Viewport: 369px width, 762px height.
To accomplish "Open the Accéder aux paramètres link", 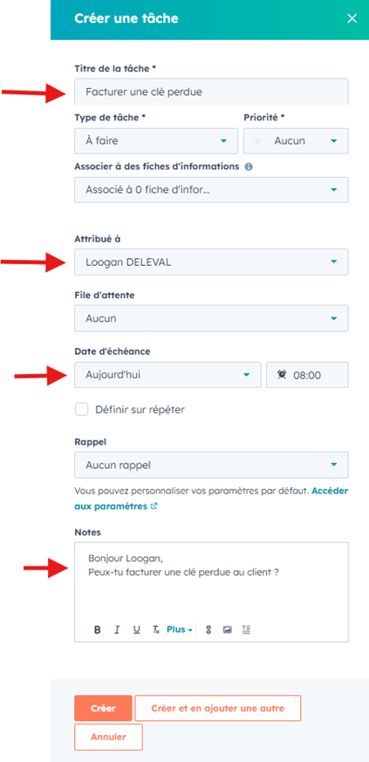I will pyautogui.click(x=211, y=498).
